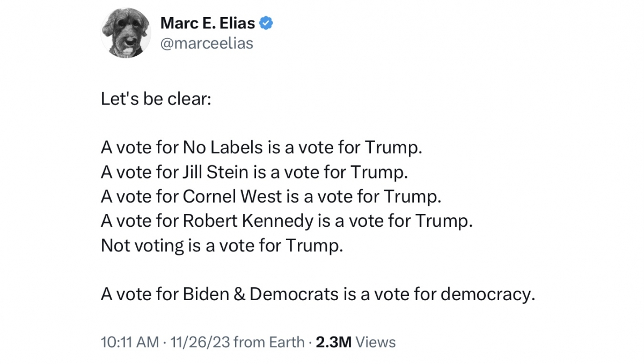644x364 pixels.
Task: Select the Cornel West line of the tweet
Action: point(270,197)
